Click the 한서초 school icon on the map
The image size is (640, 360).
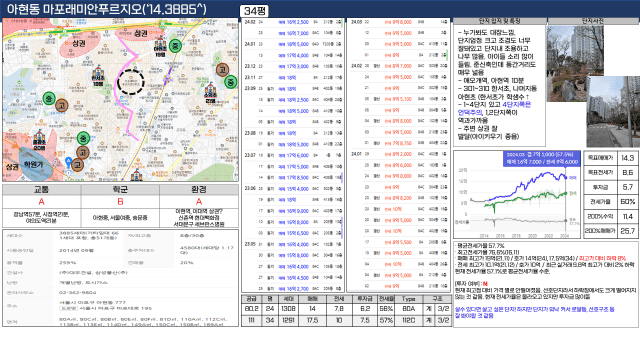(97, 75)
